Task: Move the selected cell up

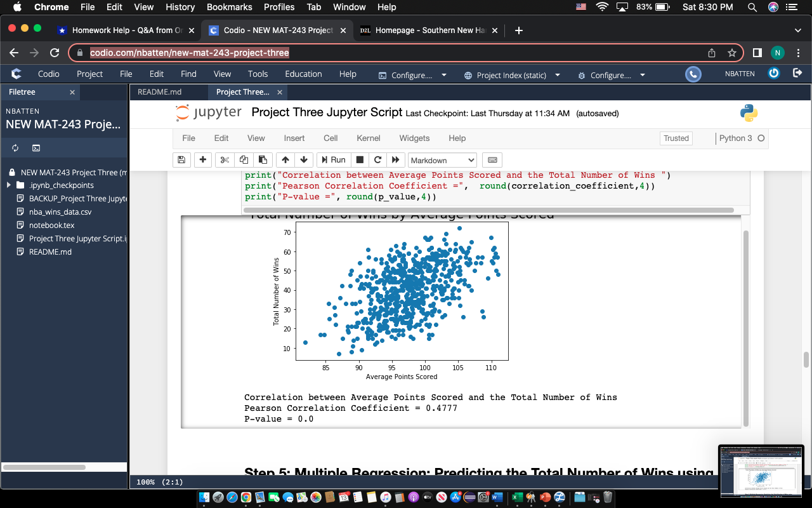Action: 285,159
